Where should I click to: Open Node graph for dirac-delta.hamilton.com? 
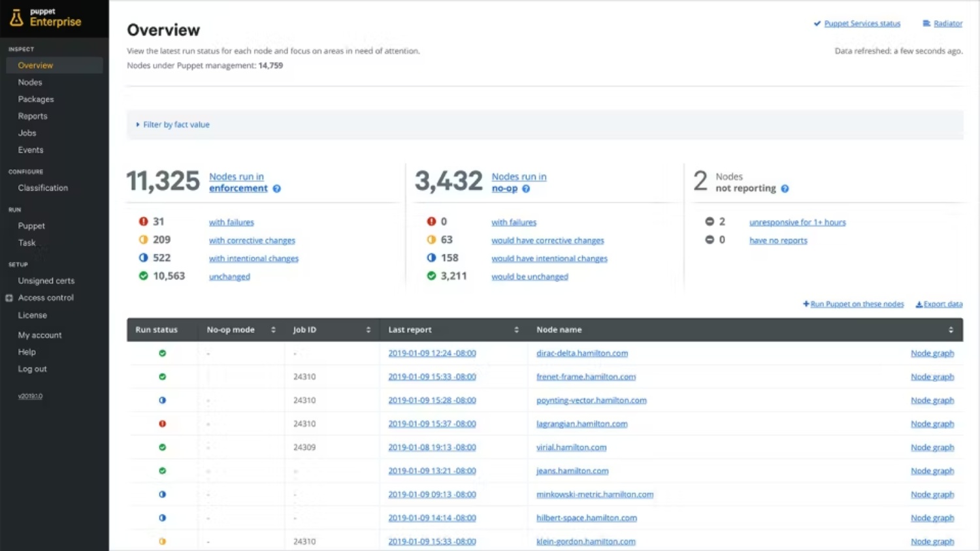click(932, 353)
